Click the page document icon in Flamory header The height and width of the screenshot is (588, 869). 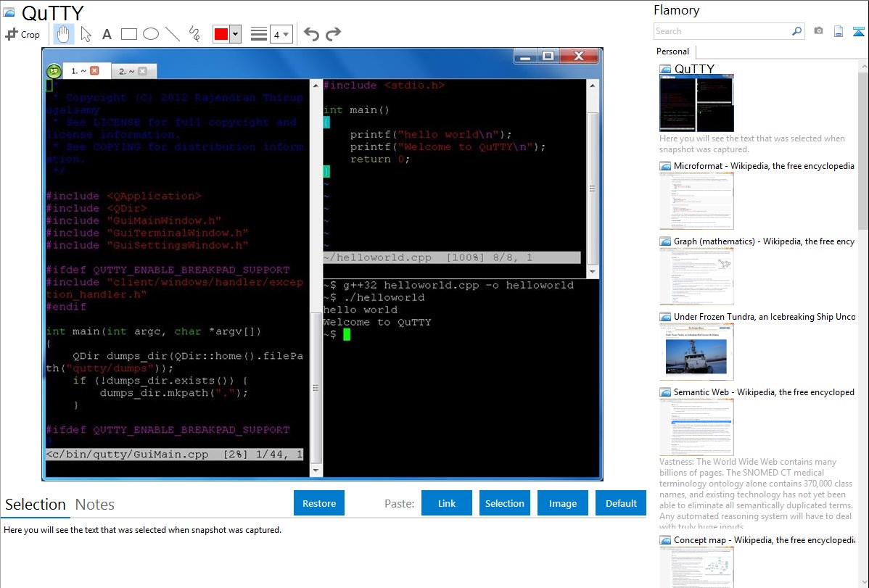coord(839,31)
